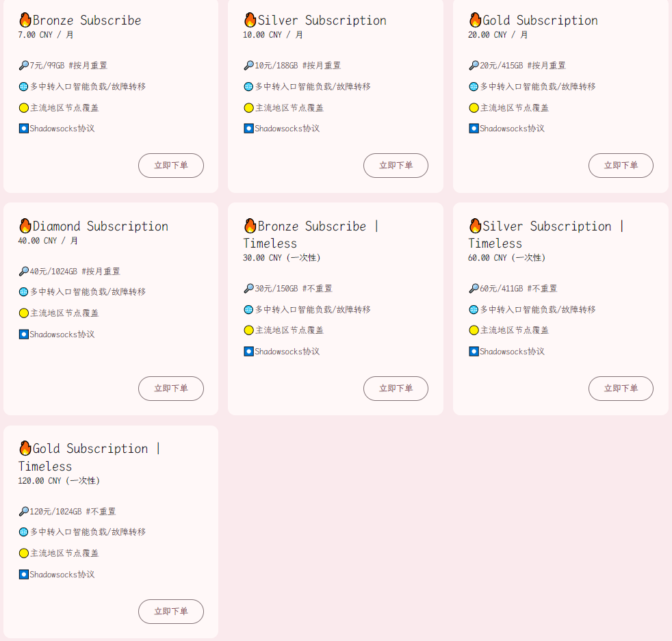Order the 120.00 CNY Gold Subscription Timeless plan
Viewport: 672px width, 641px height.
(x=171, y=612)
